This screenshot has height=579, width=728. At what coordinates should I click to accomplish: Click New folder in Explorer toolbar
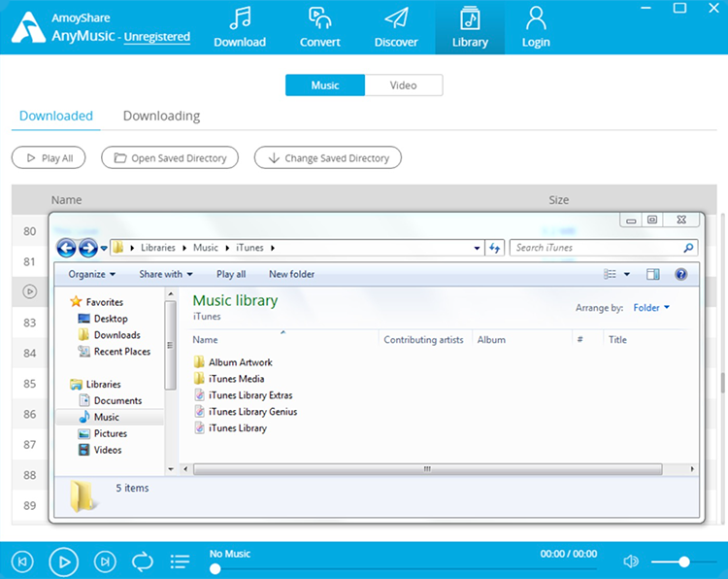pos(291,274)
